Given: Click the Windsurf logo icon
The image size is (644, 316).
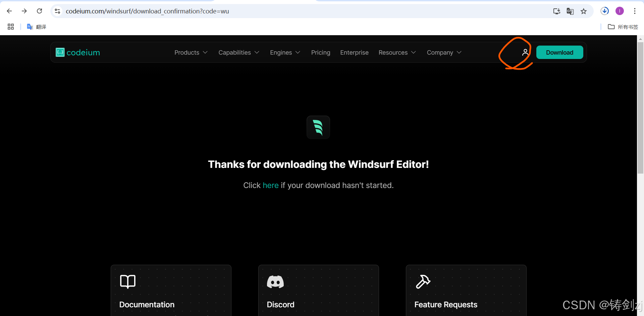Looking at the screenshot, I should (x=318, y=127).
